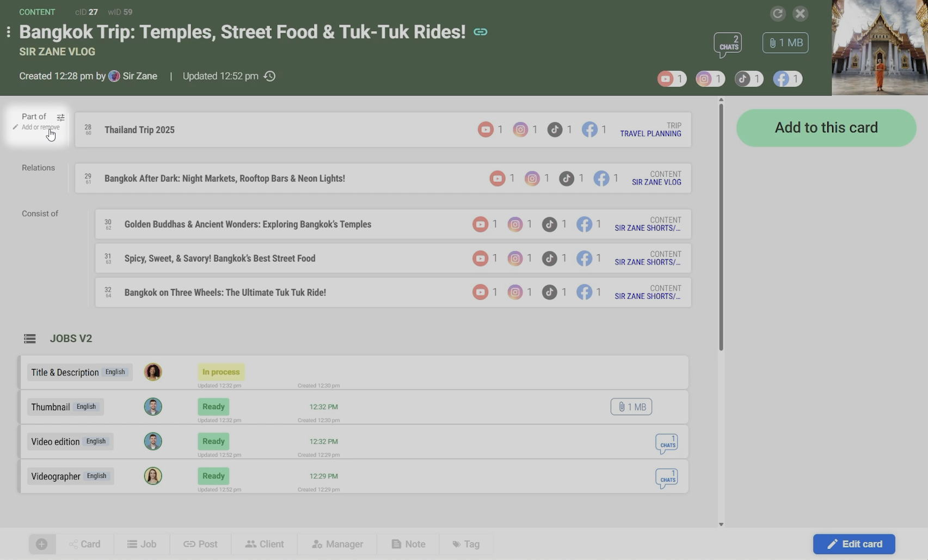
Task: Select the Tag tab in the bottom bar
Action: click(466, 544)
